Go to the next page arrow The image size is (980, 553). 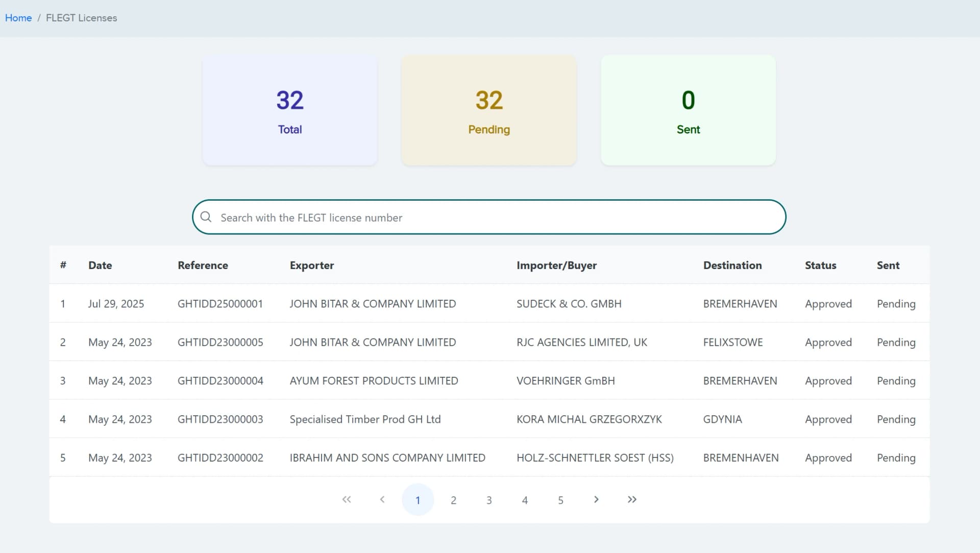click(x=596, y=499)
